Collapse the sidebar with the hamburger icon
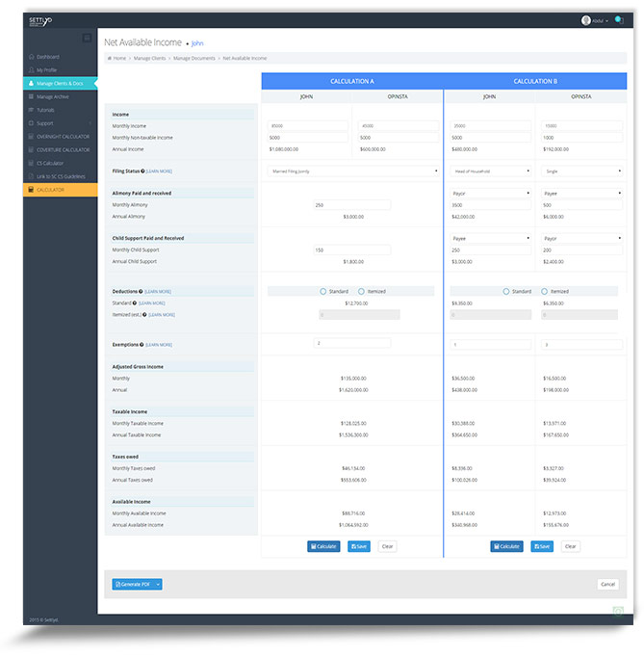Screen dimensions: 644x657 (87, 38)
